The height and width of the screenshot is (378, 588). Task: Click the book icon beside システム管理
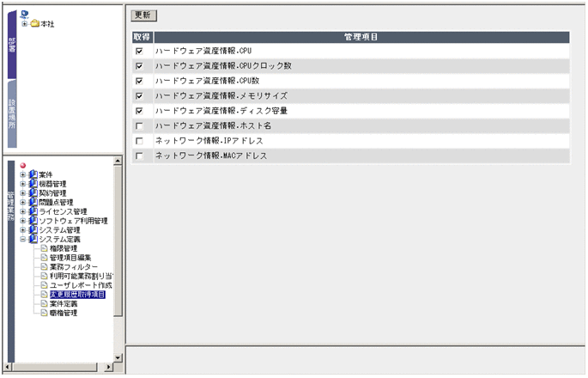(33, 229)
